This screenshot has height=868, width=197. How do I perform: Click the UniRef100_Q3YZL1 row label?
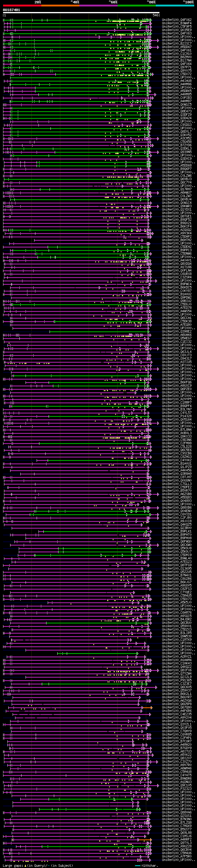177,724
